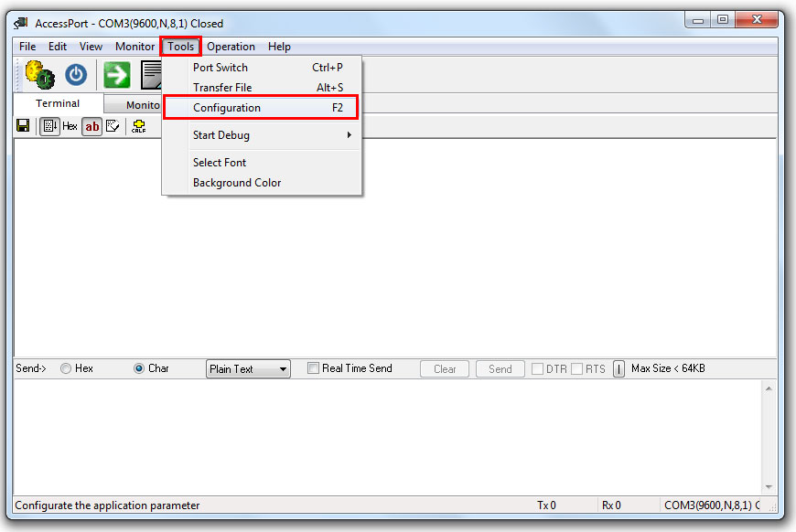Click the Rx 0 status bar counter
The height and width of the screenshot is (532, 796).
click(611, 505)
